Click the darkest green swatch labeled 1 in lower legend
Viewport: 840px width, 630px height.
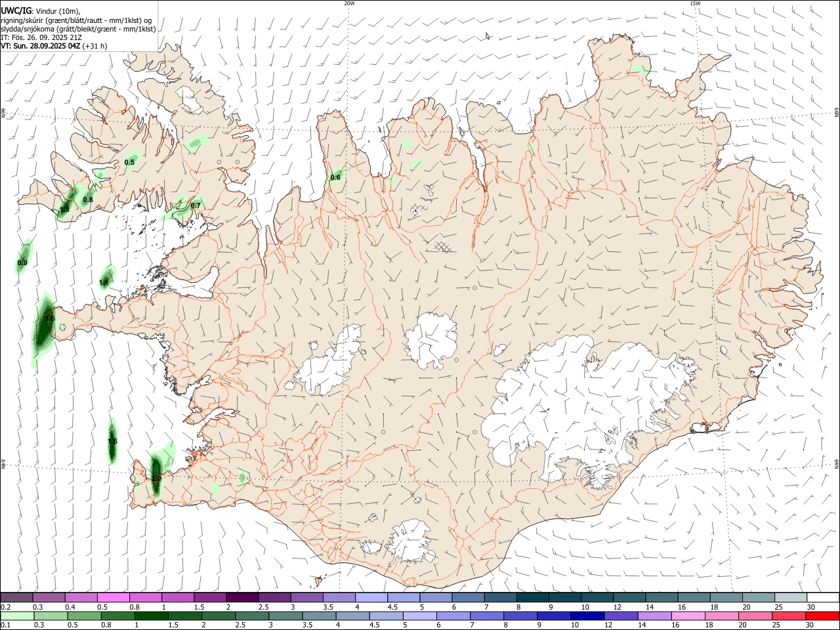[152, 616]
